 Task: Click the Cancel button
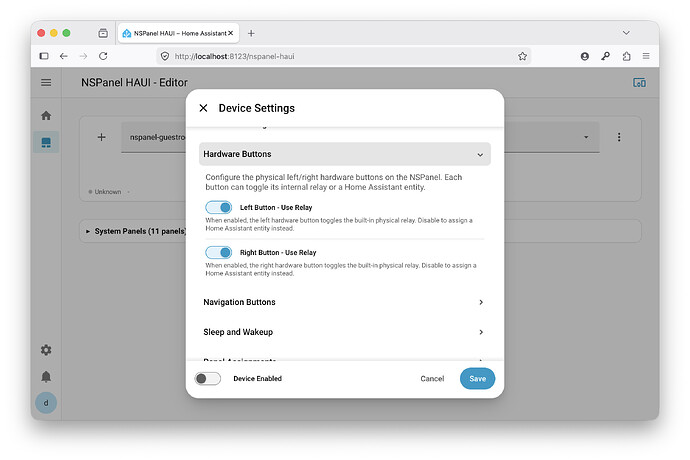pos(432,379)
